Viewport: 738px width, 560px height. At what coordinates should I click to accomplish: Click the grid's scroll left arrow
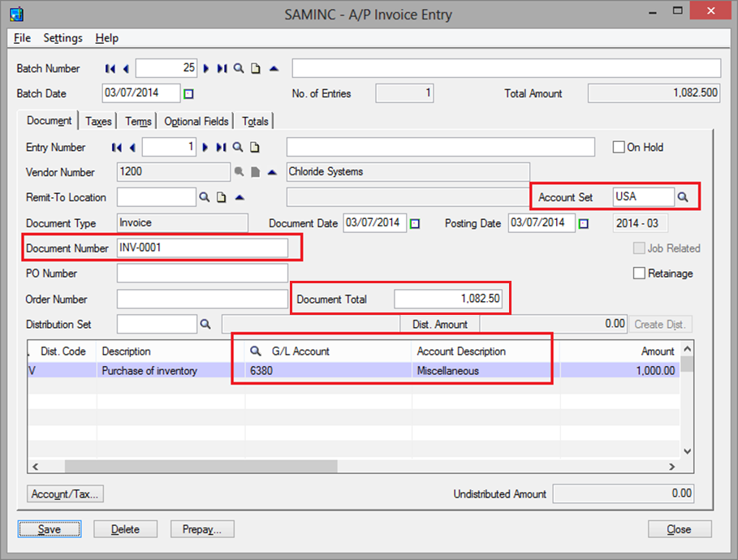(35, 467)
